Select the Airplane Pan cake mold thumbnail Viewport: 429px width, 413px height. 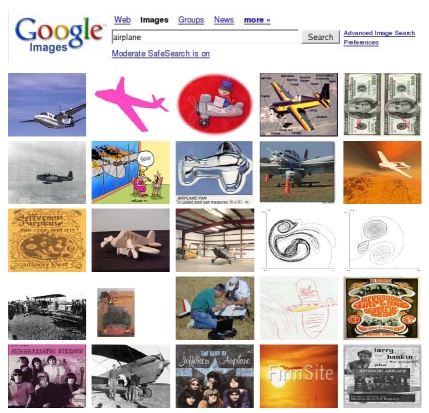point(215,172)
